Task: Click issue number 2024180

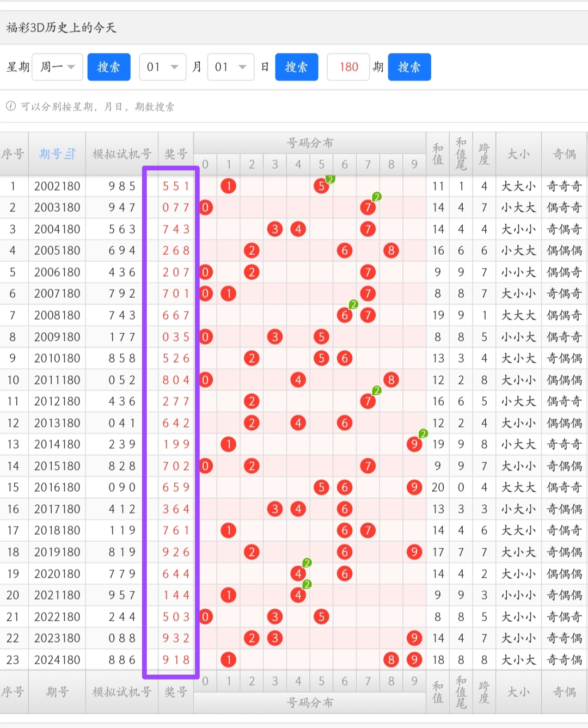Action: tap(57, 660)
